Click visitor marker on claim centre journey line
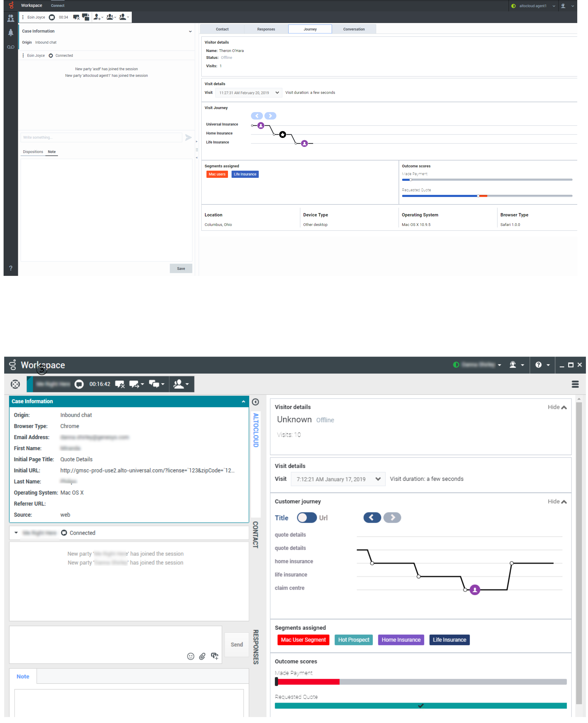Screen dimensions: 588x723 [x=474, y=589]
